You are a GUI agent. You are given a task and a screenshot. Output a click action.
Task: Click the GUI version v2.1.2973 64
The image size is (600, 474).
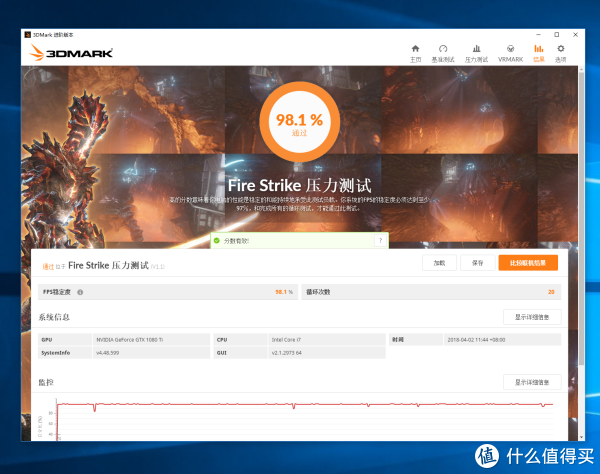[x=287, y=353]
